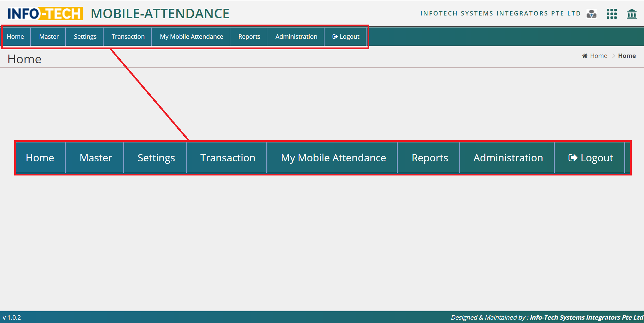Image resolution: width=644 pixels, height=323 pixels.
Task: Click the INFOTECH SYSTEMS INTEGRATORS PTE LTD company name
Action: click(500, 13)
